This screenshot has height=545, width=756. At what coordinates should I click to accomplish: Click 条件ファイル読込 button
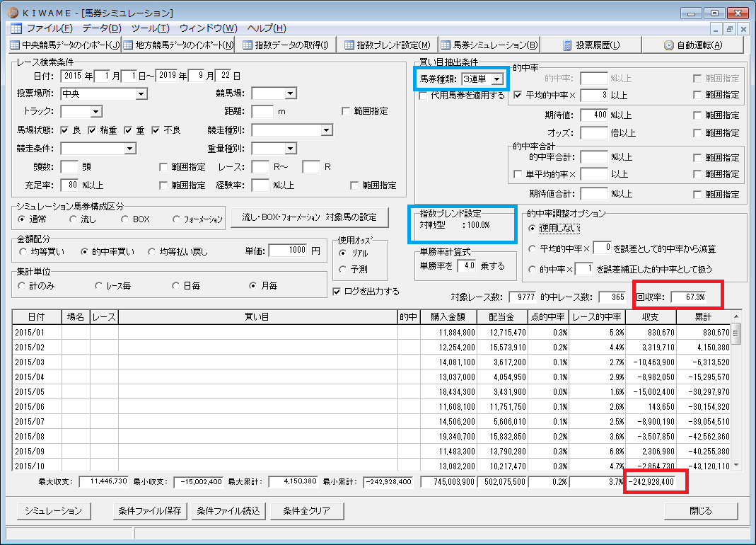tap(228, 511)
